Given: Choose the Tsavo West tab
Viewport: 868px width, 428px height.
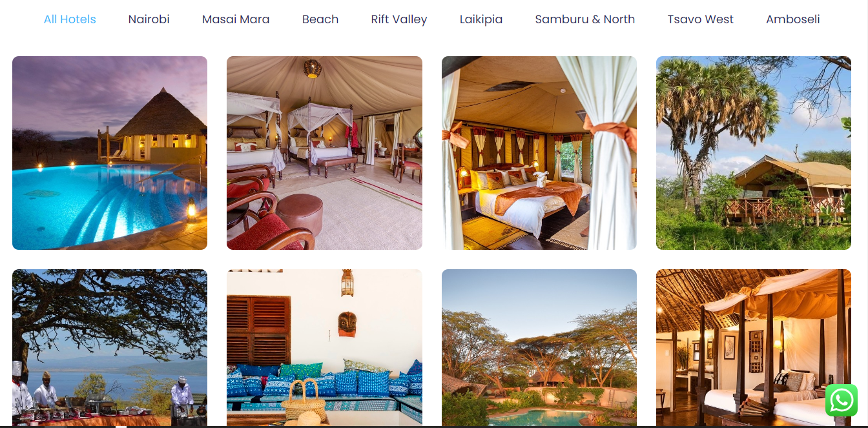Looking at the screenshot, I should click(x=701, y=19).
